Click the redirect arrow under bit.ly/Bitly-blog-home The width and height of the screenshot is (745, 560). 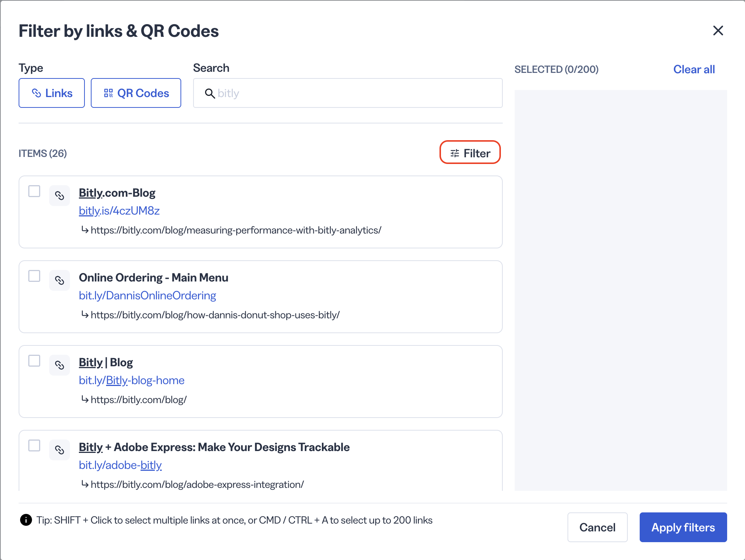pos(85,400)
